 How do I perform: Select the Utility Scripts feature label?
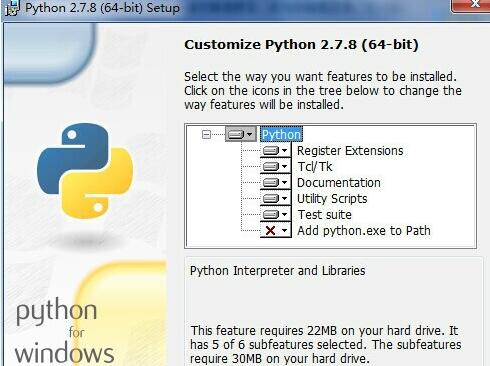[x=332, y=198]
